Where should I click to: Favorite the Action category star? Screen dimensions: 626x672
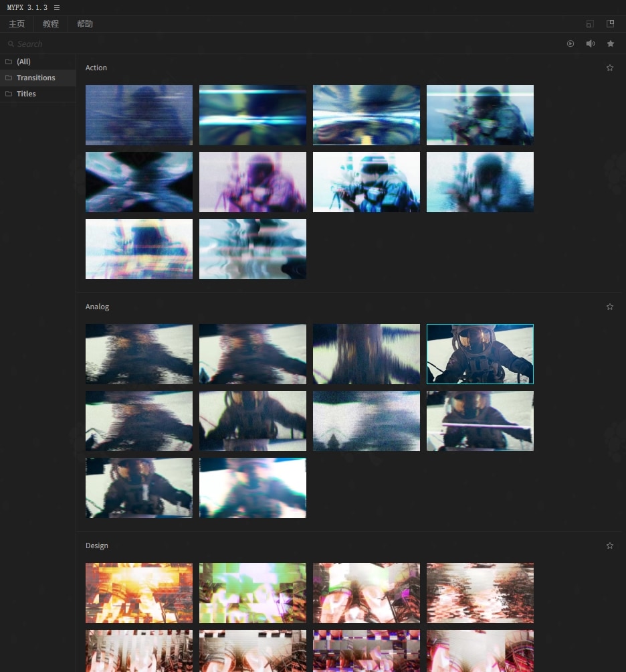point(610,68)
